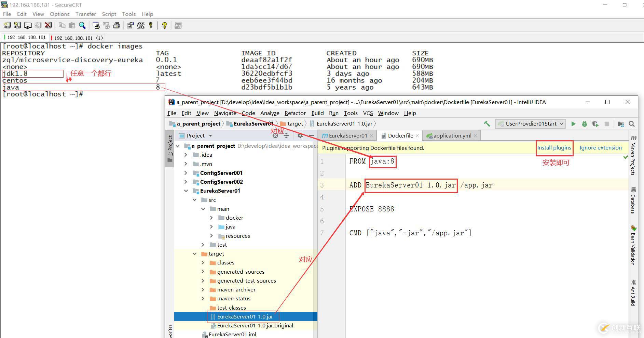Image resolution: width=644 pixels, height=338 pixels.
Task: Open Maven Projects side tool window
Action: (633, 156)
